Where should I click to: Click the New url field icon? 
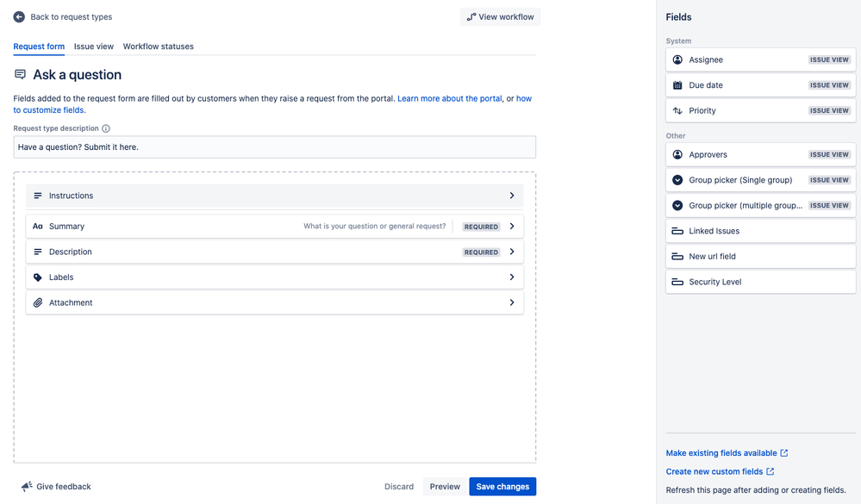677,257
